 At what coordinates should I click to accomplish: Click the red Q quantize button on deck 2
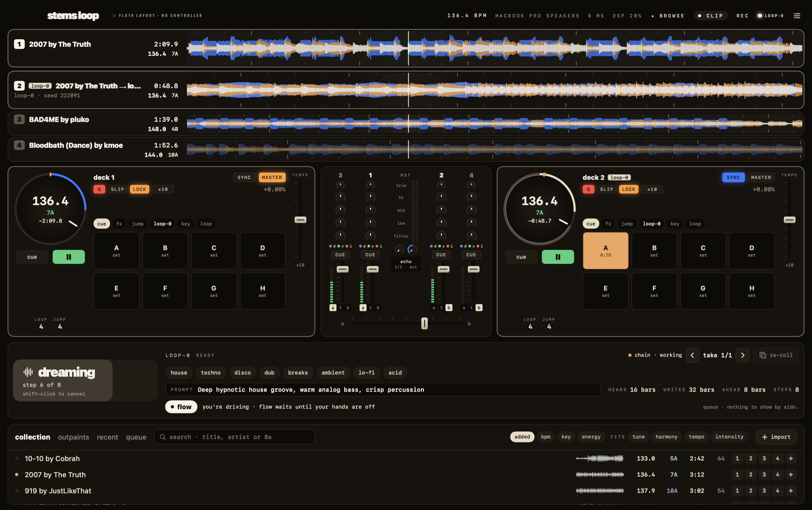click(588, 189)
